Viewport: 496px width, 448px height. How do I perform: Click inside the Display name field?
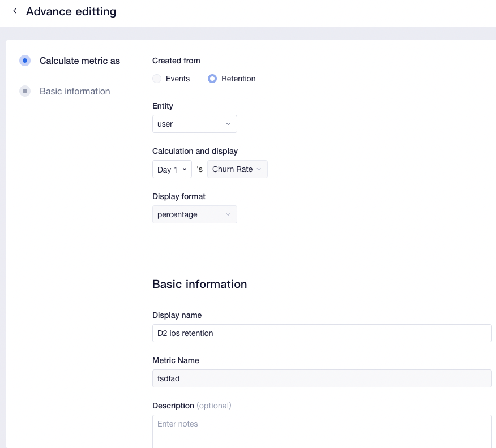click(x=322, y=333)
